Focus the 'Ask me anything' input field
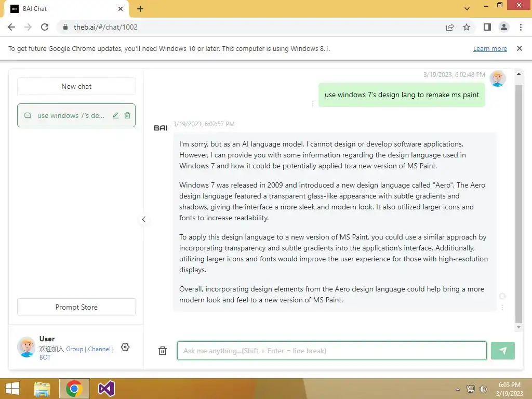This screenshot has height=399, width=532. [331, 351]
